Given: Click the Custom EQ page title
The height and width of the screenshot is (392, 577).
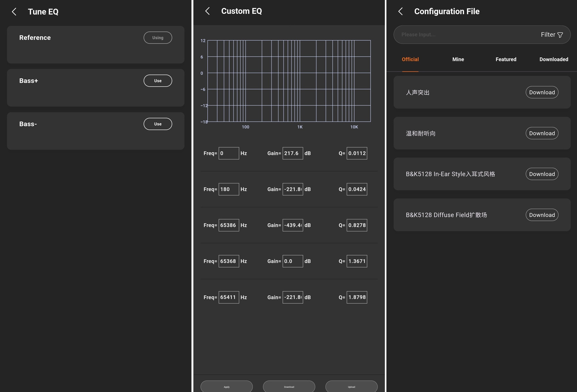Looking at the screenshot, I should [x=241, y=11].
